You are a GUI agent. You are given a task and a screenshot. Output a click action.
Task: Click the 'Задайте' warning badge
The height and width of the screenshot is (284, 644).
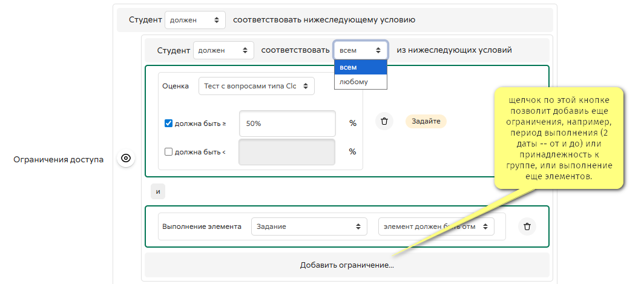(425, 121)
